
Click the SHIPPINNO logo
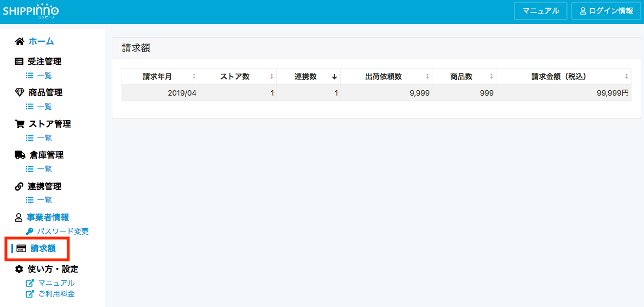click(x=31, y=11)
